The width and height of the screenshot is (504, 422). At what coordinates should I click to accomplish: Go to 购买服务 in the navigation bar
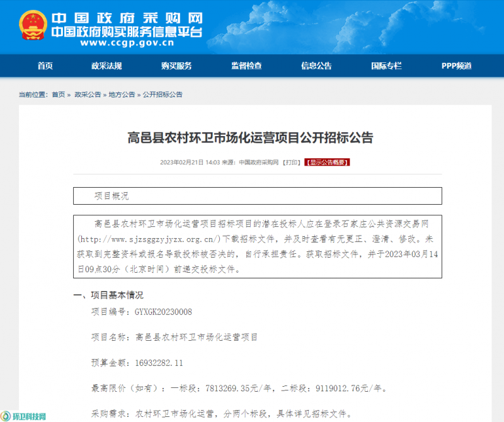coord(176,66)
